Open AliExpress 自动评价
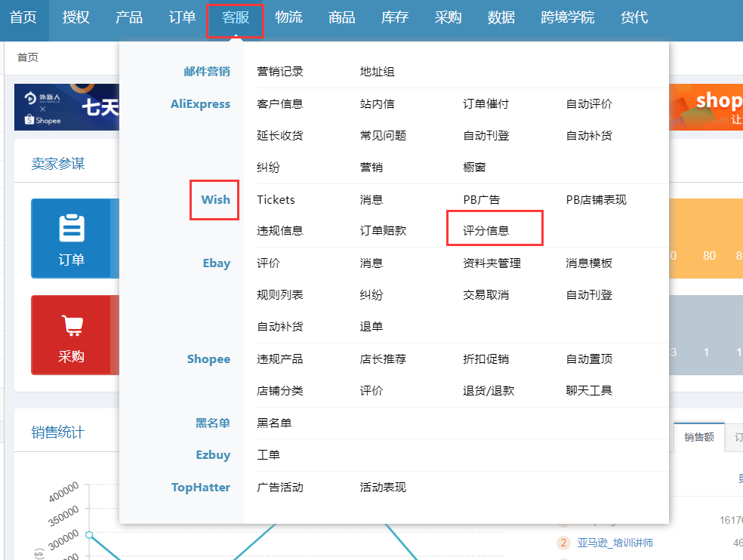 click(x=589, y=103)
